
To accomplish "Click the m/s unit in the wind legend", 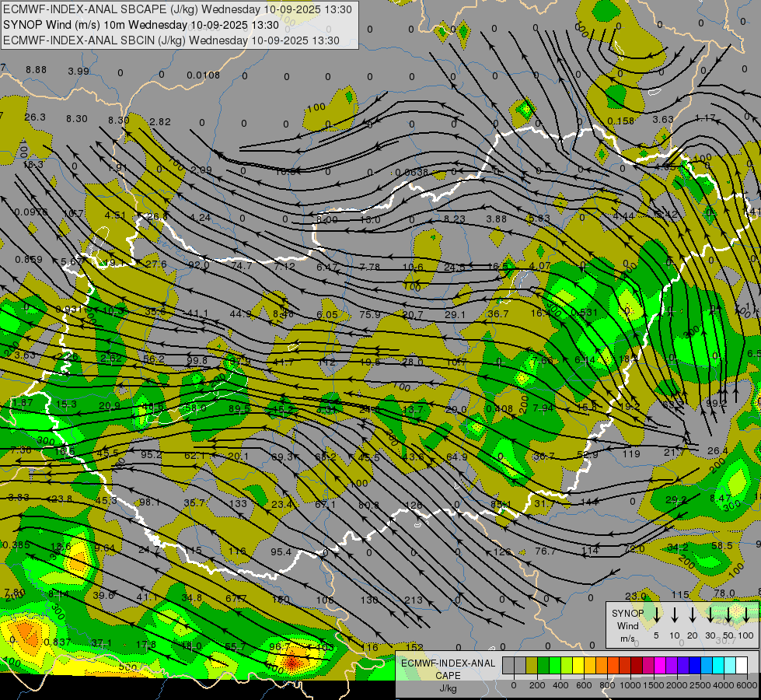I will coord(627,639).
